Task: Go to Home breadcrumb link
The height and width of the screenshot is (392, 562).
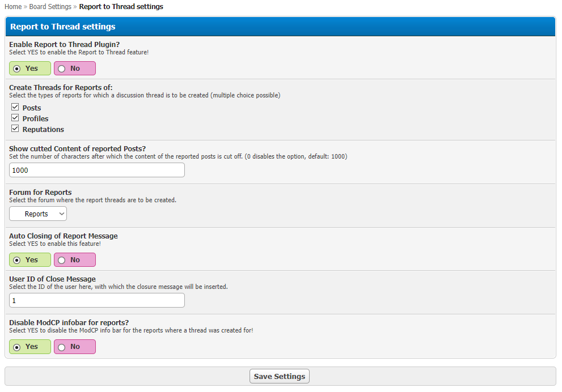Action: 12,7
